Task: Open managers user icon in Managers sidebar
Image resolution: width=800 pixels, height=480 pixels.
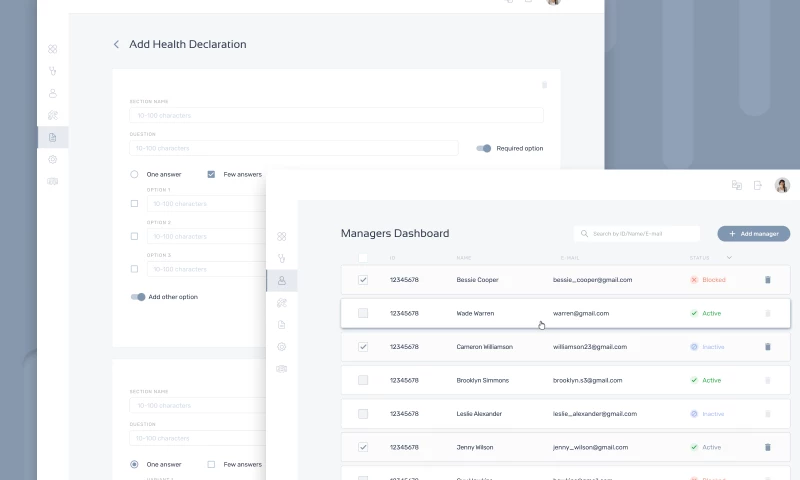Action: point(282,281)
